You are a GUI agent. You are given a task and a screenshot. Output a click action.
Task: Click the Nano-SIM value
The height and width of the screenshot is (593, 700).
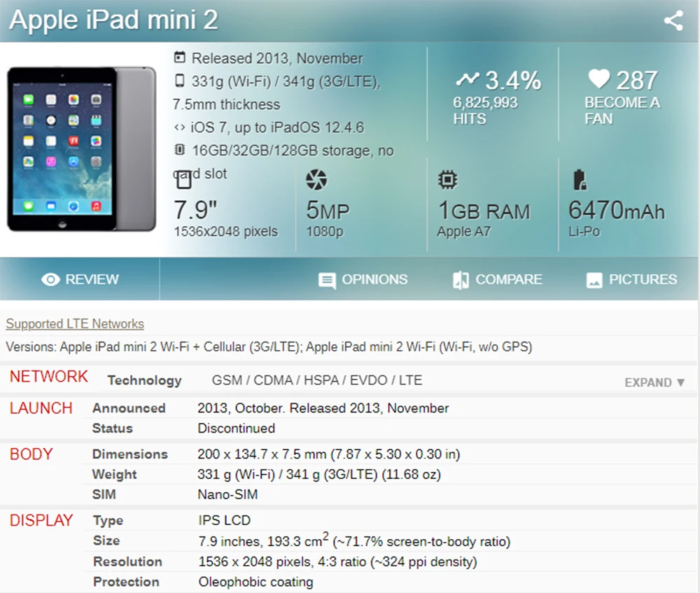coord(227,494)
